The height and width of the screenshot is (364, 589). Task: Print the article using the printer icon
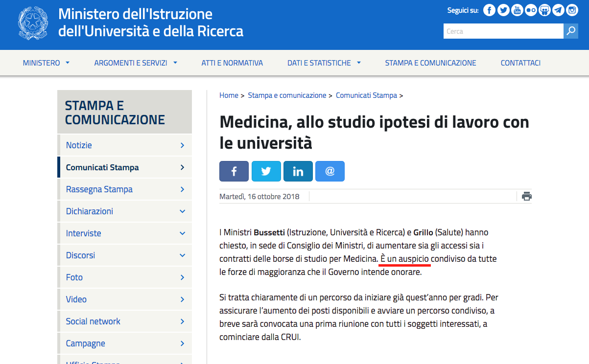coord(526,197)
